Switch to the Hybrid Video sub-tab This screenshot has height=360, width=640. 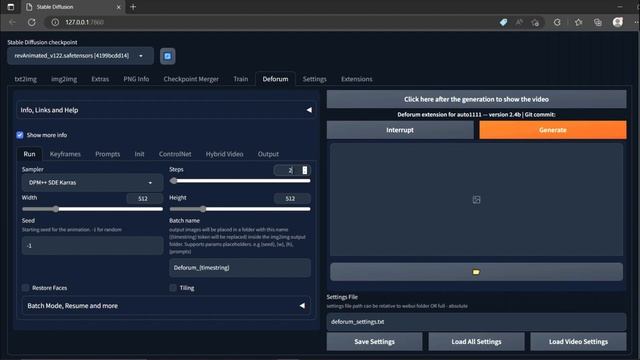pos(224,154)
